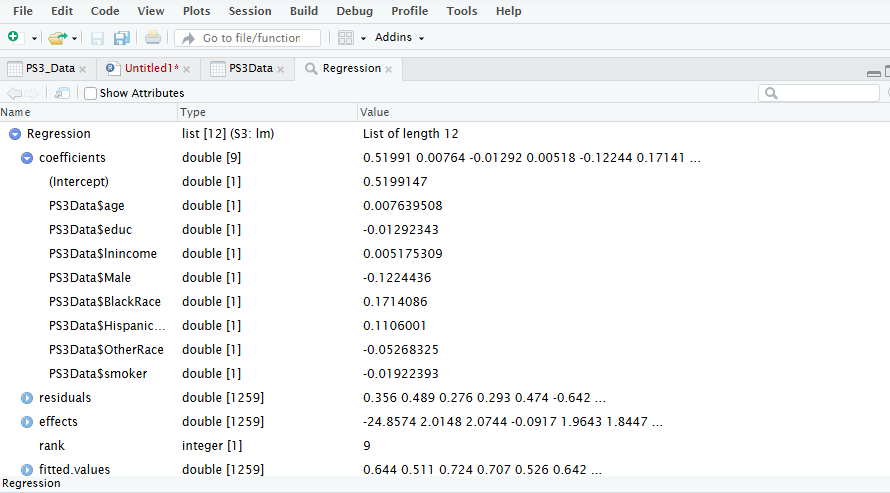The height and width of the screenshot is (493, 890).
Task: Enable the Show Attributes checkbox
Action: (x=90, y=93)
